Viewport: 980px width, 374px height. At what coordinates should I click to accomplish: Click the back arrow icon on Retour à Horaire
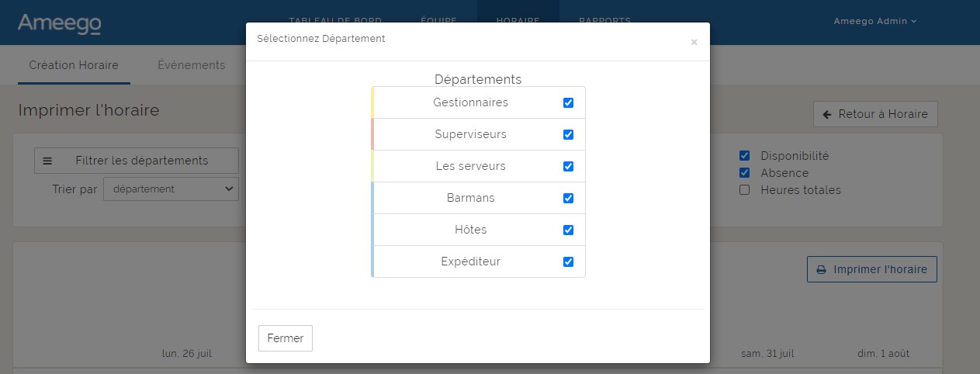pos(826,114)
